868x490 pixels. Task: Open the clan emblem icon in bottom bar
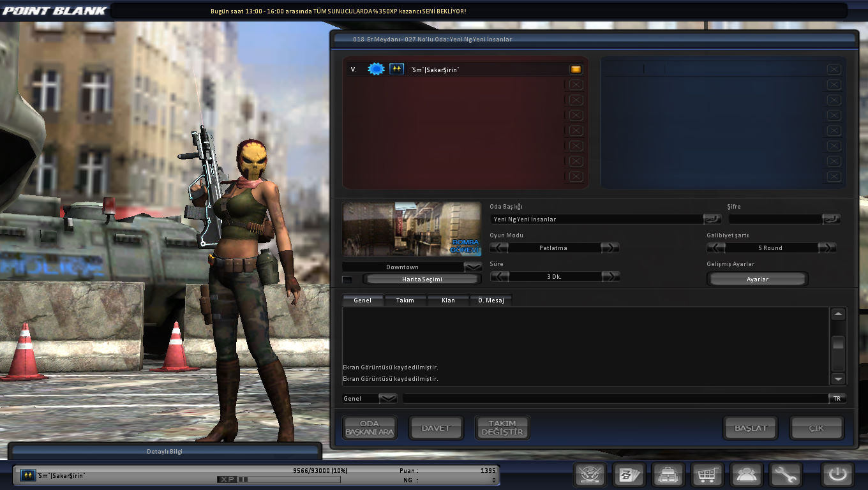point(590,475)
